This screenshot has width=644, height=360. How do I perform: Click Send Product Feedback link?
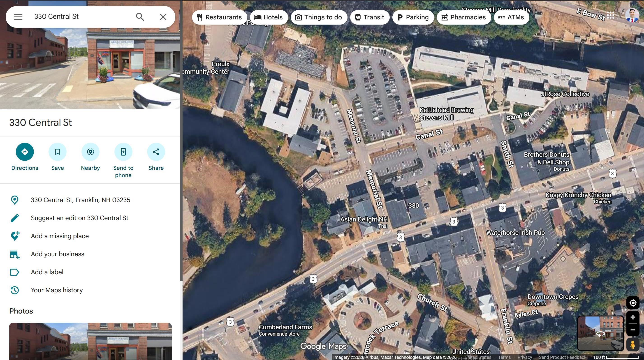pos(563,357)
